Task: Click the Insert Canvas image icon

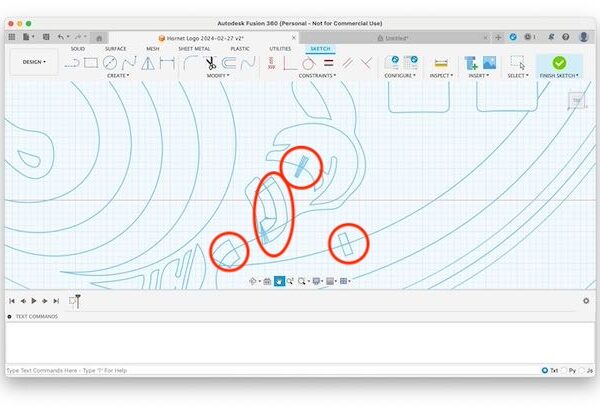Action: pyautogui.click(x=489, y=63)
